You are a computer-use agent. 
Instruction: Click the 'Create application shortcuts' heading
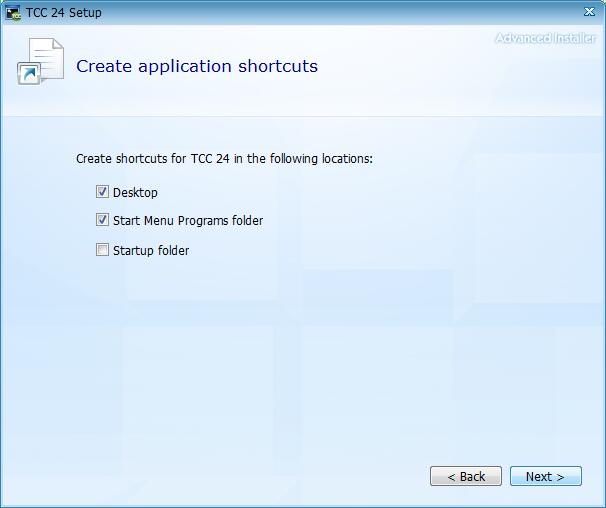click(x=197, y=66)
